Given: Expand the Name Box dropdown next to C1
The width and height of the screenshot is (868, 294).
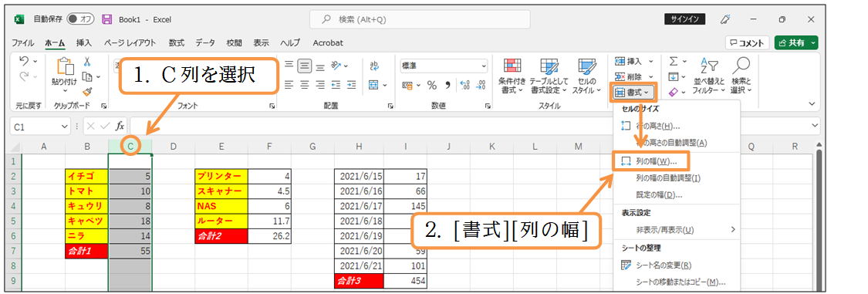Looking at the screenshot, I should click(66, 127).
